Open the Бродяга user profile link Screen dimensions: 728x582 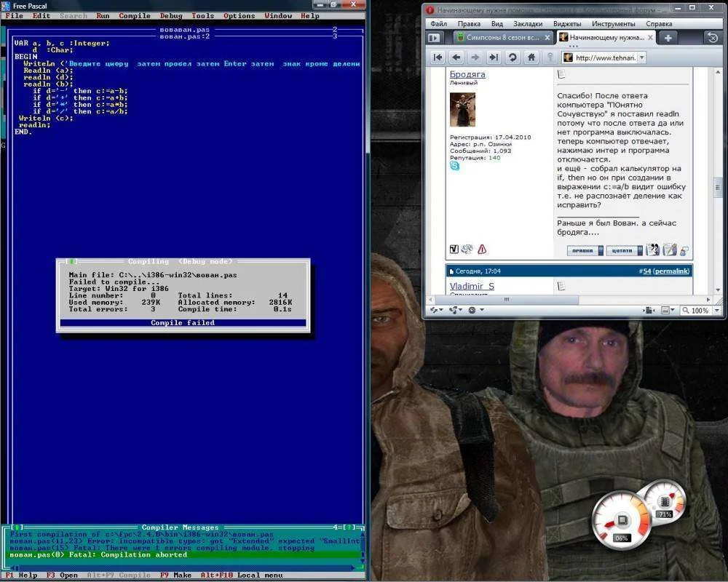pos(467,74)
